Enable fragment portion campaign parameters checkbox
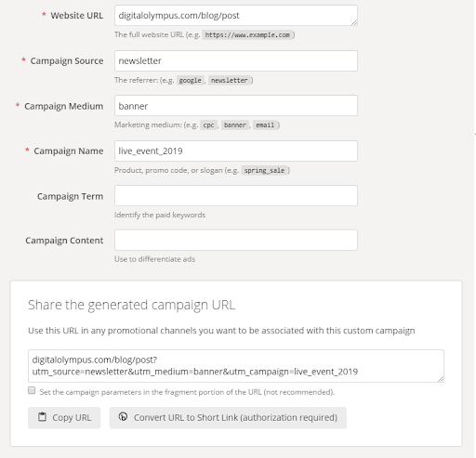The width and height of the screenshot is (476, 458). click(x=32, y=390)
